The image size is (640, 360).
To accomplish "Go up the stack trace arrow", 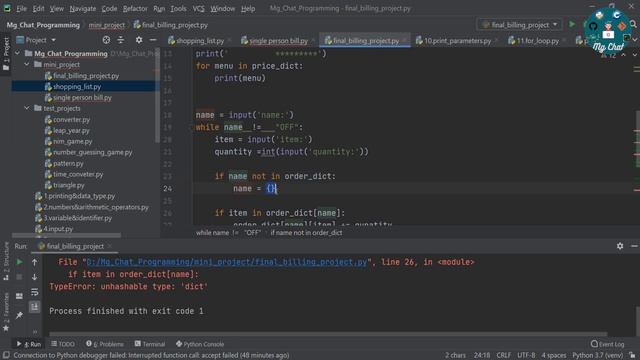I will [35, 262].
